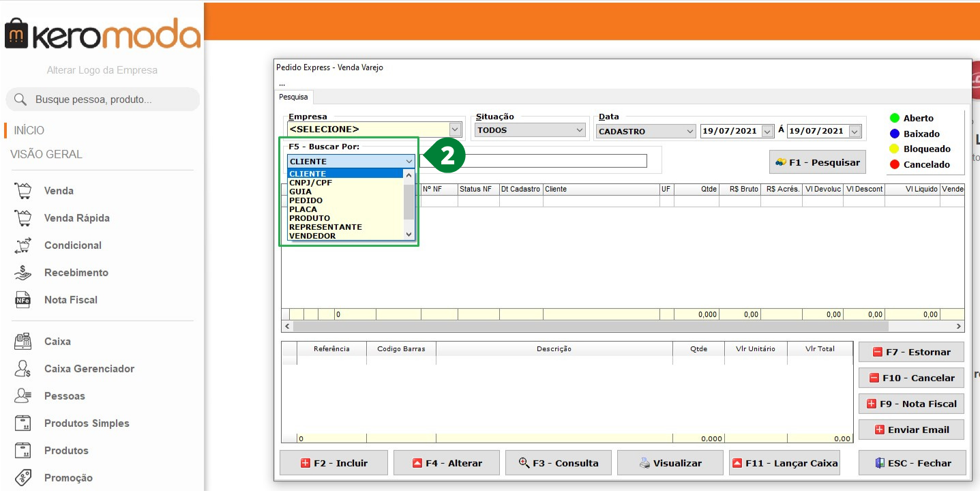The width and height of the screenshot is (980, 491).
Task: Open the start date picker arrow
Action: click(x=768, y=131)
